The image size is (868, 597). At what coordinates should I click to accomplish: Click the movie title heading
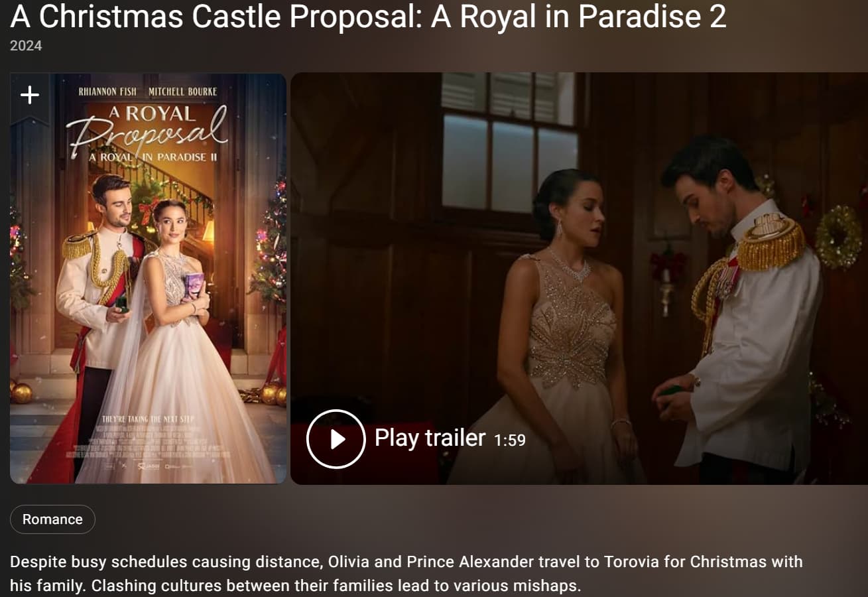click(369, 17)
